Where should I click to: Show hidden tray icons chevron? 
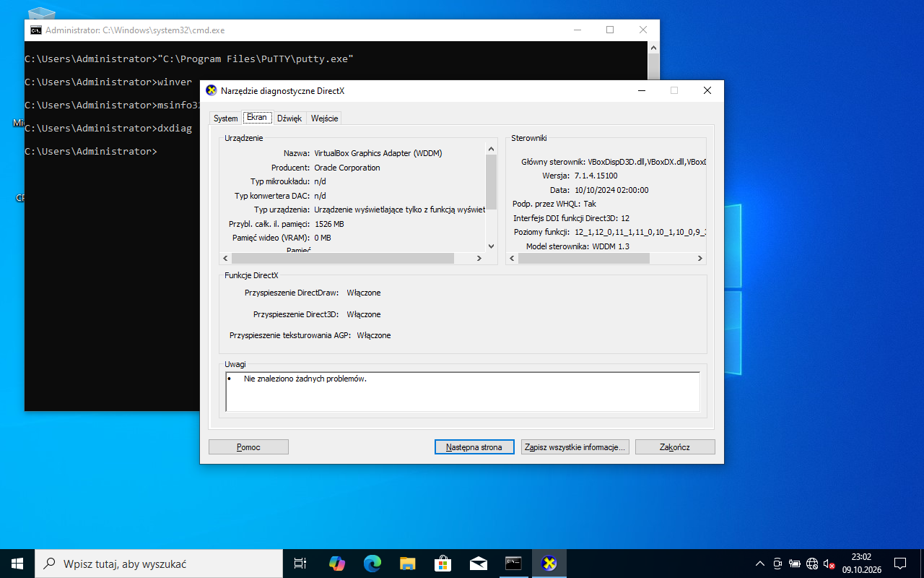click(x=759, y=564)
